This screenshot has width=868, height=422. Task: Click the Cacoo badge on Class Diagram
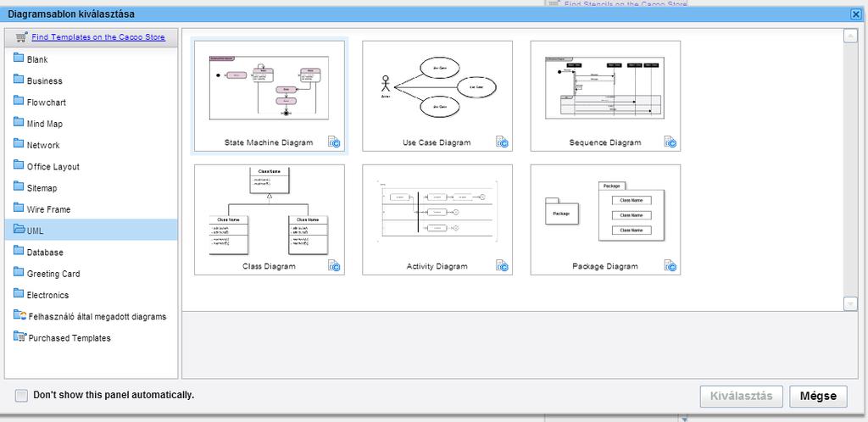(334, 266)
